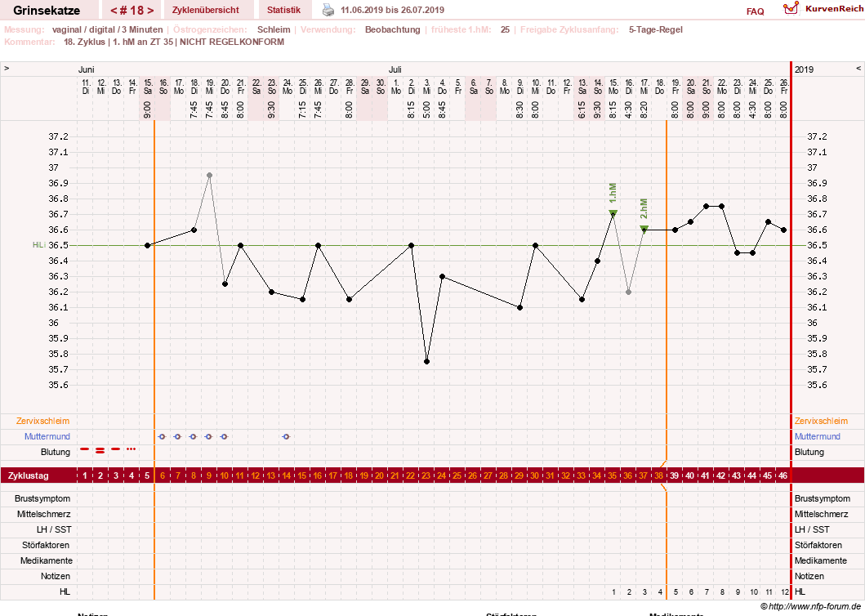
Task: Click cycle day 23 in Zyklustag row
Action: [x=426, y=475]
